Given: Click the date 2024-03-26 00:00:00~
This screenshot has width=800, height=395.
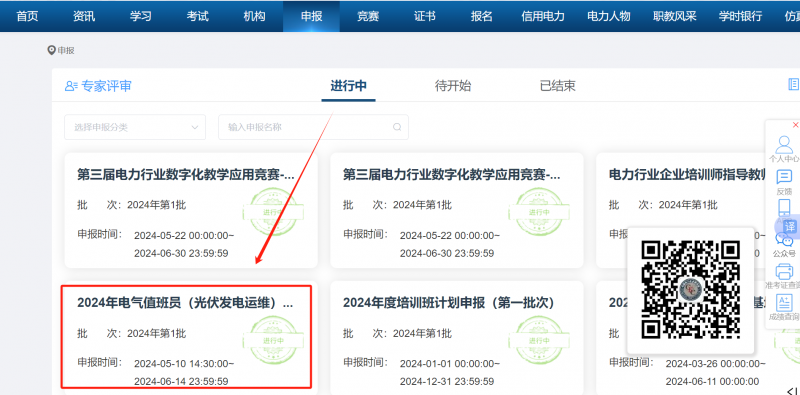Looking at the screenshot, I should tap(716, 364).
